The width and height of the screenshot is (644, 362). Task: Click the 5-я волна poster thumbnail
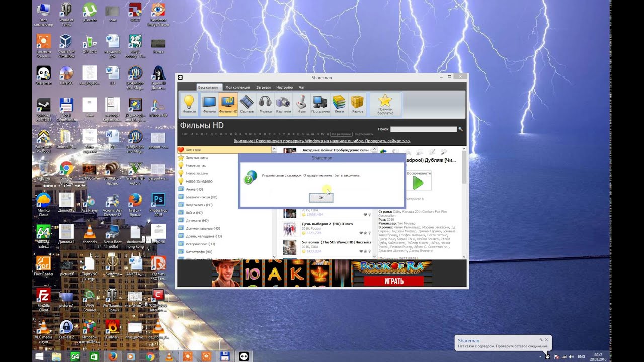point(289,247)
